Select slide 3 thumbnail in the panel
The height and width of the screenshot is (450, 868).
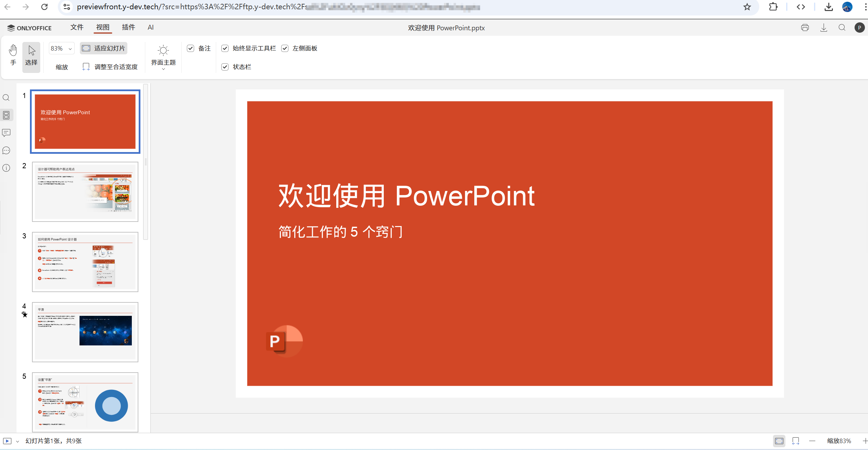click(x=85, y=262)
